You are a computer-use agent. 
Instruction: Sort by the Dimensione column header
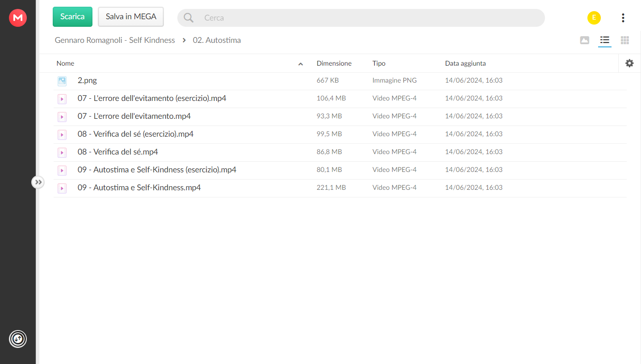coord(334,63)
